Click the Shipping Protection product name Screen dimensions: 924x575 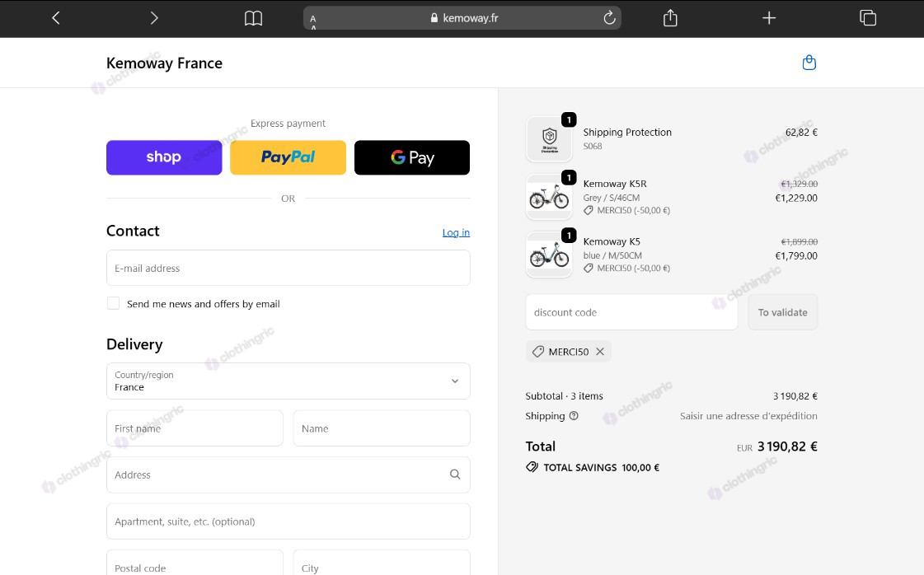coord(627,133)
